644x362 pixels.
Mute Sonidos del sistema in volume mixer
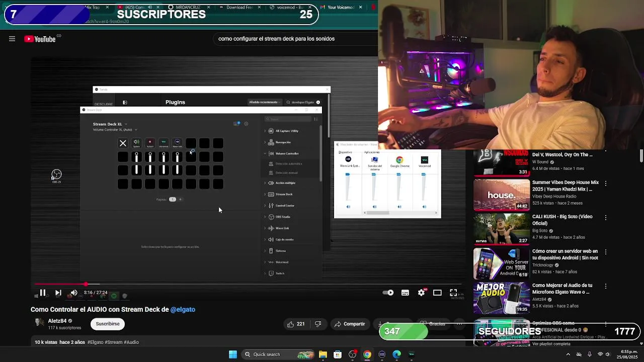[374, 207]
